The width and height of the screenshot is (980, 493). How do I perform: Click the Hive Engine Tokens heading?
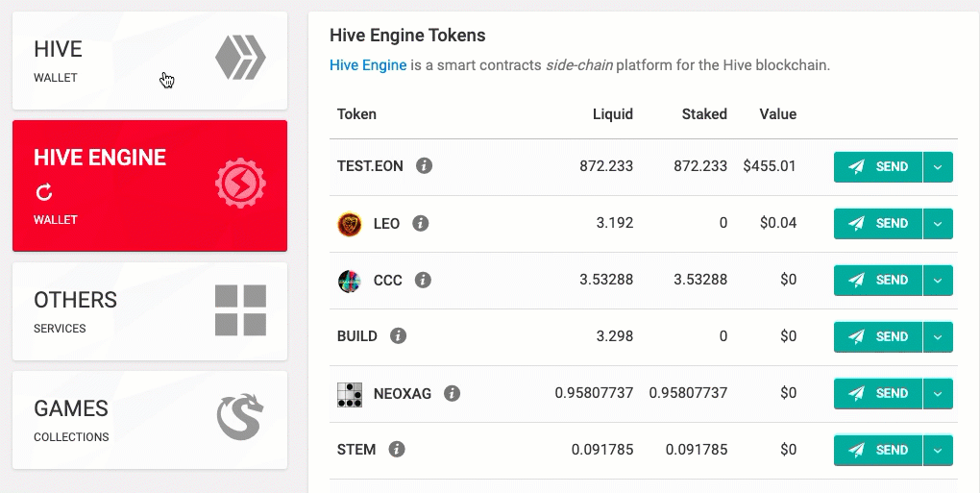coord(407,36)
